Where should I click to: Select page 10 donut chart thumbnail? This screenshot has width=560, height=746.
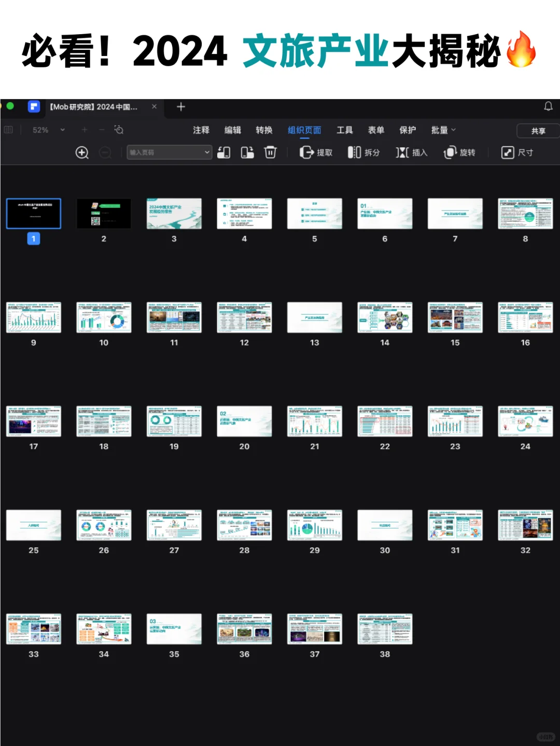click(x=104, y=317)
